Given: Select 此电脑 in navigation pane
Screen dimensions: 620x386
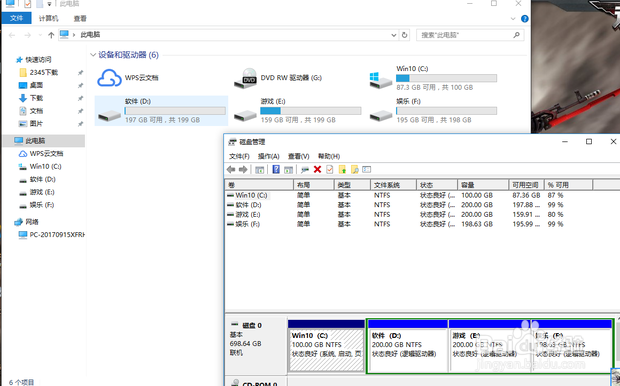Looking at the screenshot, I should pyautogui.click(x=43, y=141).
